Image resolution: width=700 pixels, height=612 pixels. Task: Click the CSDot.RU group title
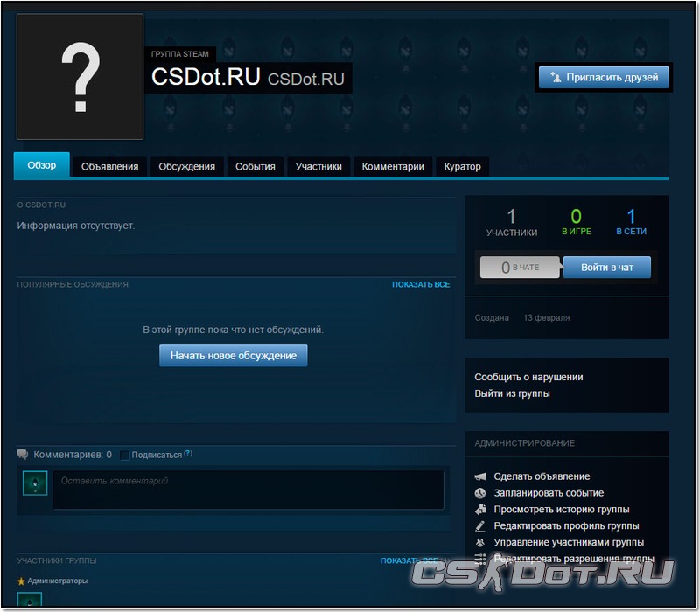206,77
